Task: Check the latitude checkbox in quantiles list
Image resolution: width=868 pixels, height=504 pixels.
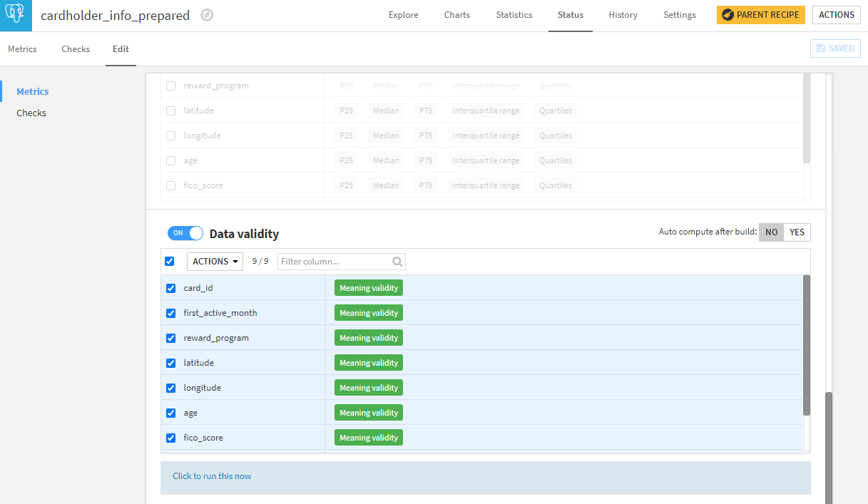Action: (x=170, y=110)
